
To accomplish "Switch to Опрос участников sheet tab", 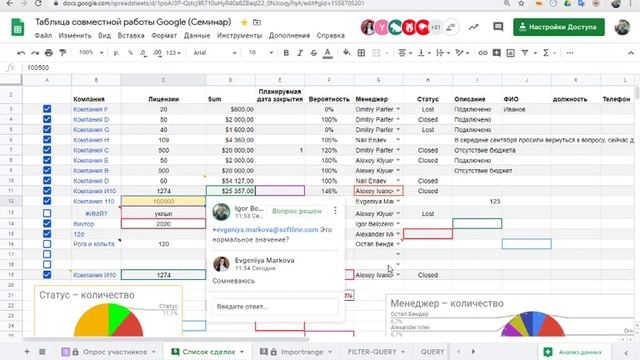I will click(109, 351).
